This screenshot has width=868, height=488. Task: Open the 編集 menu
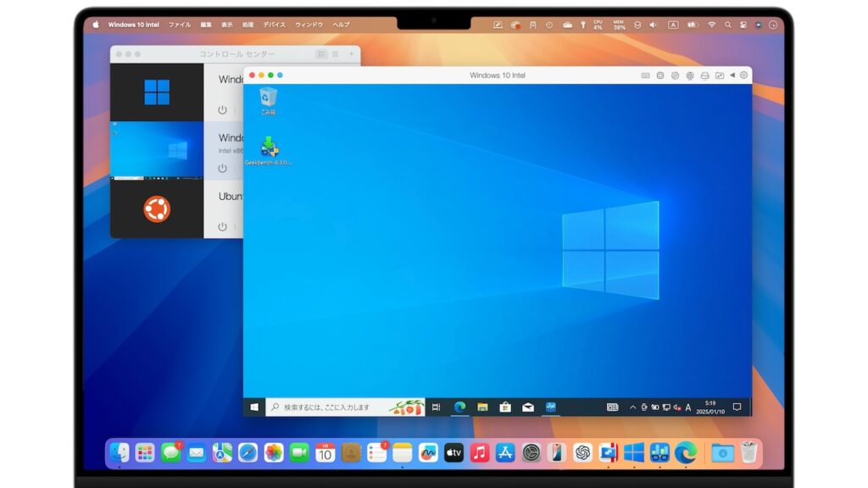pyautogui.click(x=206, y=25)
